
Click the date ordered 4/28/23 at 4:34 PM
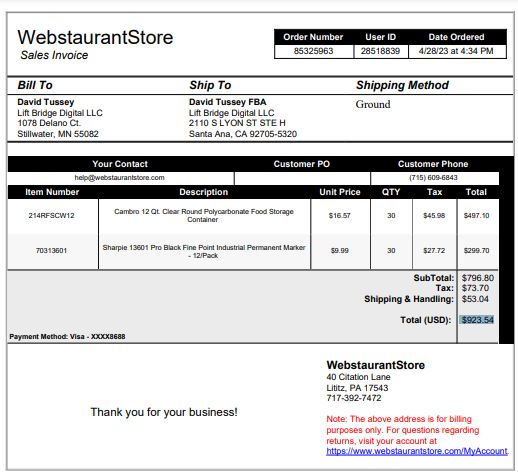tap(456, 51)
